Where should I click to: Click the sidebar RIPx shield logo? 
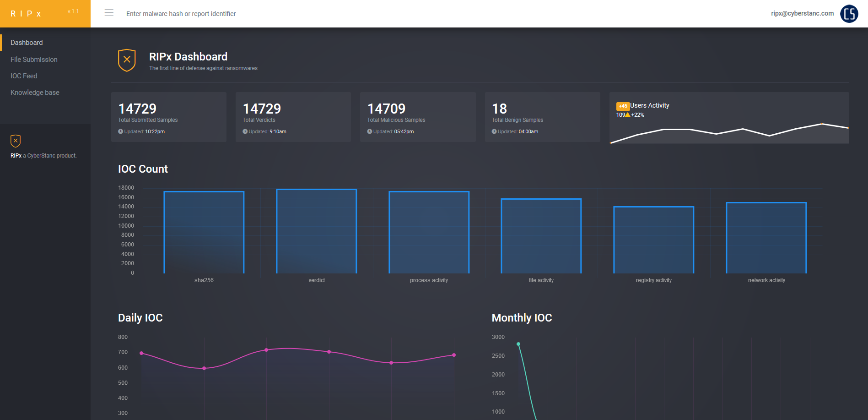pos(16,141)
